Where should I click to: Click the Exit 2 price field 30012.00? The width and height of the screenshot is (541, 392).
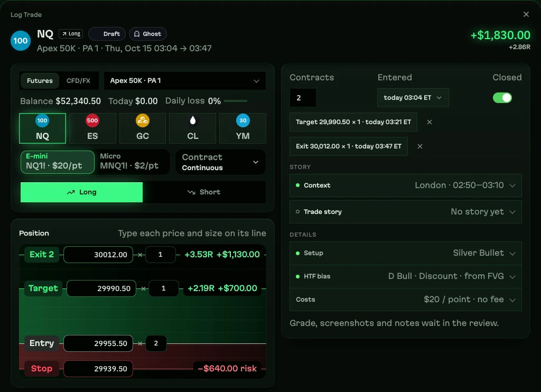point(98,255)
